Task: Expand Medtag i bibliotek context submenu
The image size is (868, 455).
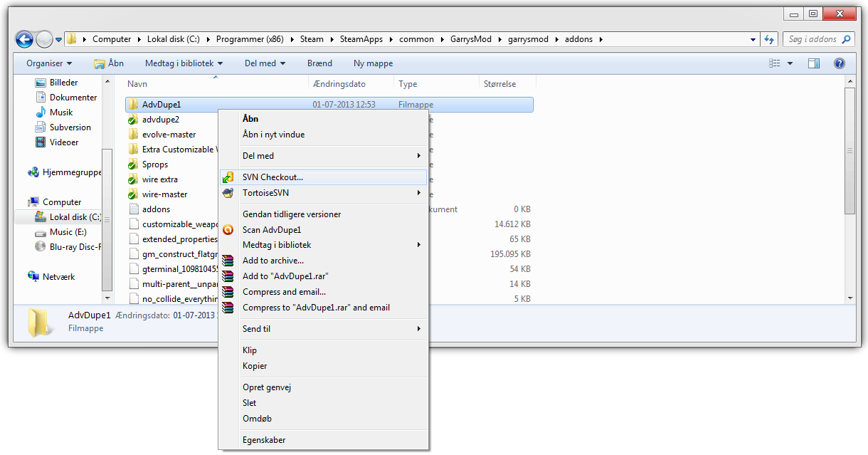Action: [324, 245]
